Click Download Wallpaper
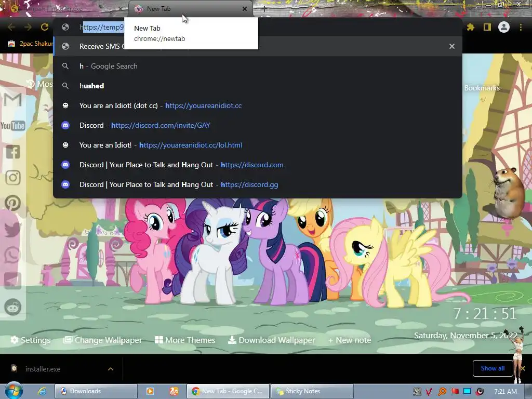This screenshot has height=399, width=532. pyautogui.click(x=271, y=340)
